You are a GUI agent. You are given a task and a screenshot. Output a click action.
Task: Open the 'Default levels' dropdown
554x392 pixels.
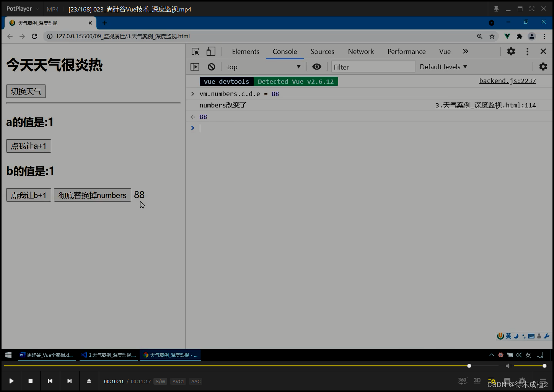443,67
